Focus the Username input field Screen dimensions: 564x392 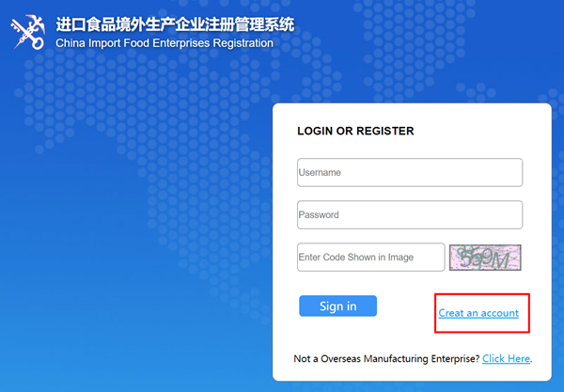click(409, 173)
